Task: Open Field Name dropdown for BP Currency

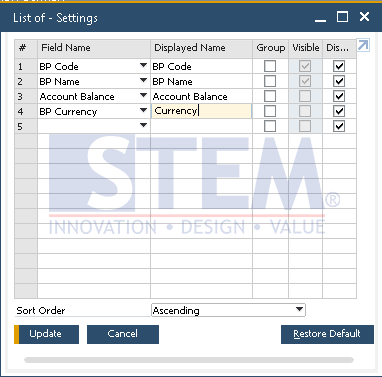Action: tap(143, 110)
